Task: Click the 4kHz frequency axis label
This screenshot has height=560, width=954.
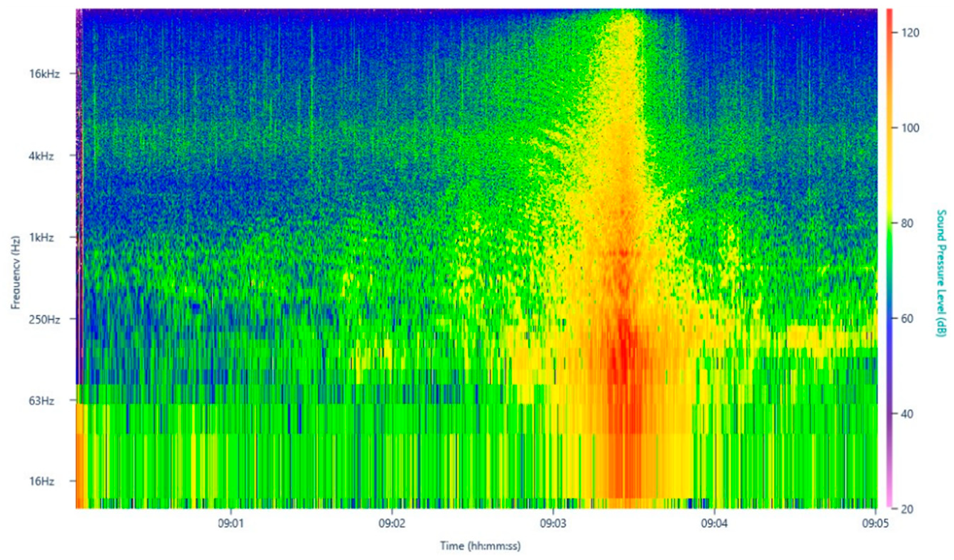Action: (x=41, y=156)
